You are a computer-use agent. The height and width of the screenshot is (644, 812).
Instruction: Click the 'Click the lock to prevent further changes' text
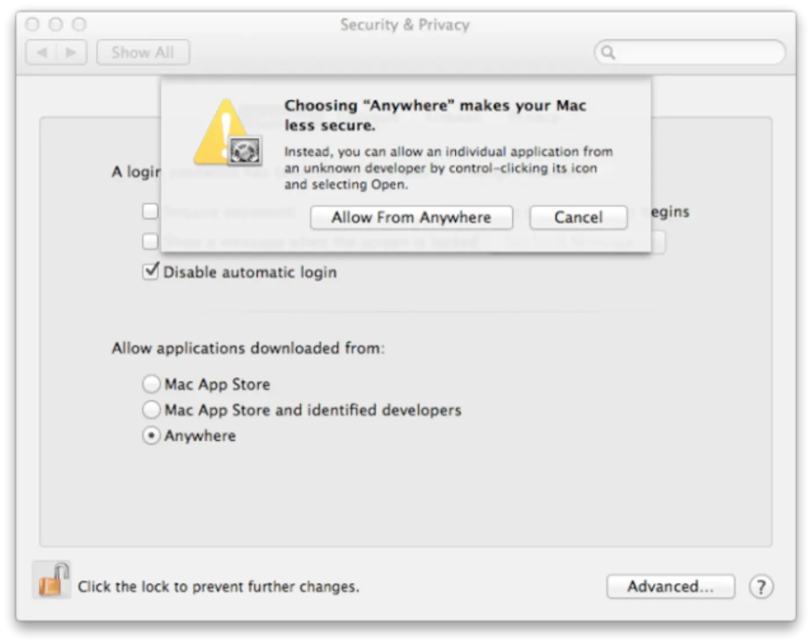(x=219, y=587)
